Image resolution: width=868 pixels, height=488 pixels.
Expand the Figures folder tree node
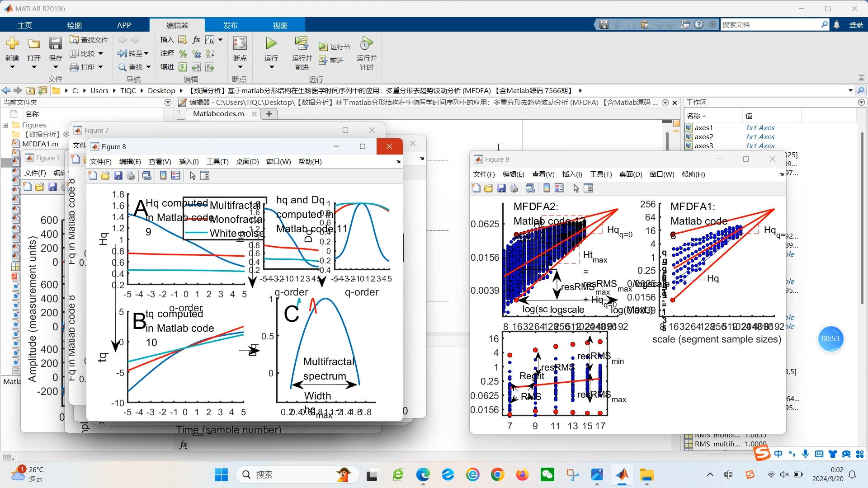coord(5,125)
